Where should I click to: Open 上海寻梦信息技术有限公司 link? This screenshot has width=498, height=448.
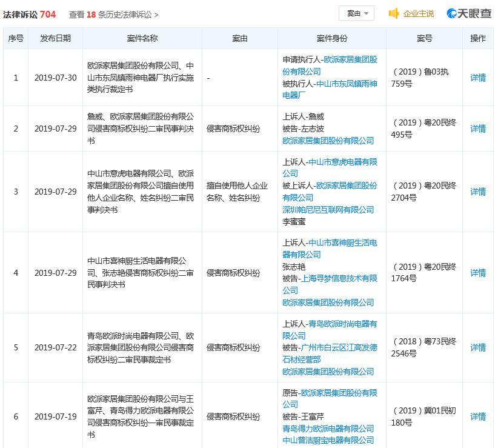pos(330,284)
